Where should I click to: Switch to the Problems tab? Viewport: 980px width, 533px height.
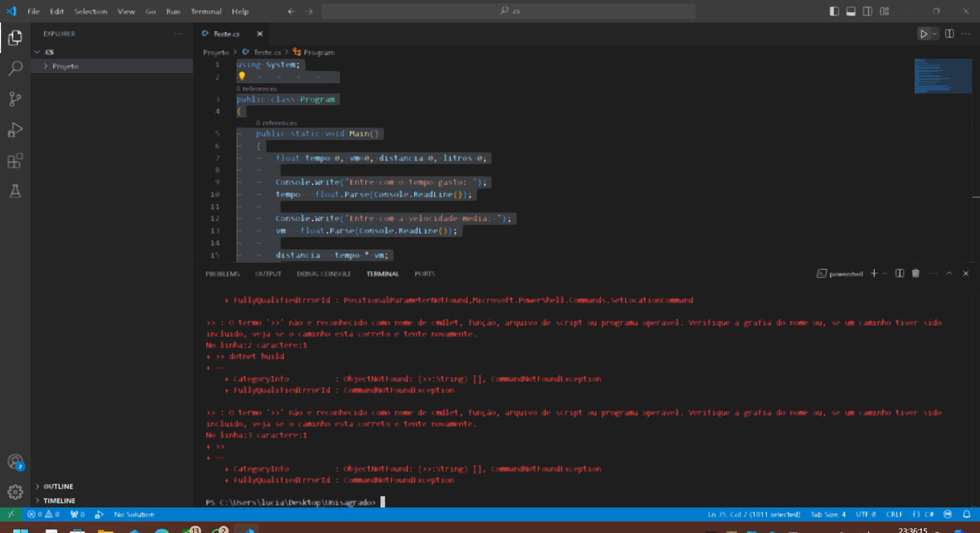222,274
